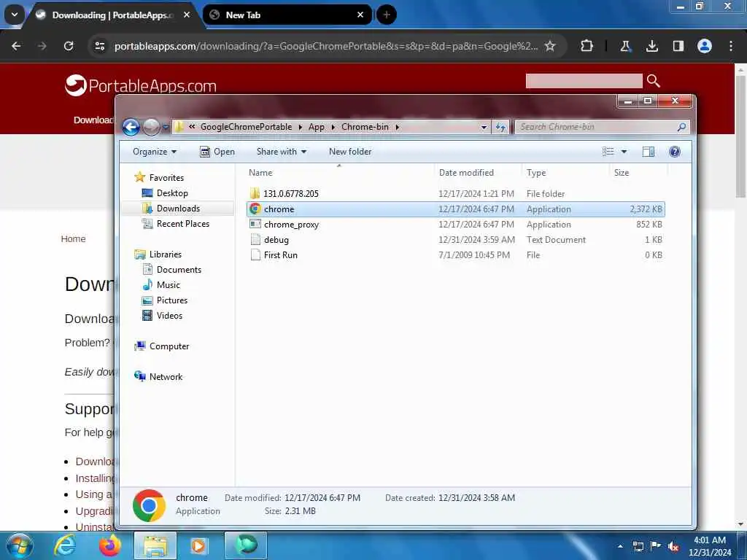This screenshot has width=747, height=560.
Task: Click GoogleChromePortable in the address breadcrumb
Action: 246,127
